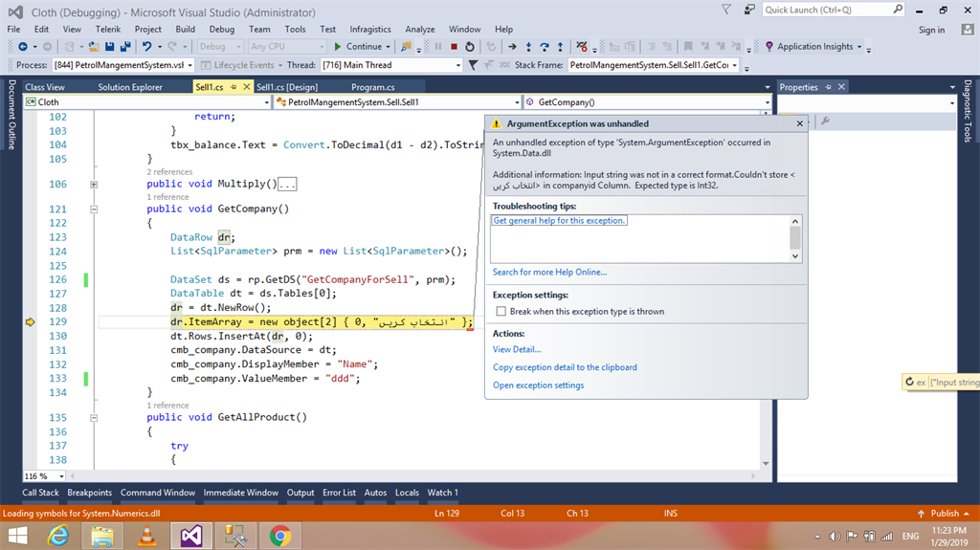Open the Analyze menu
The image size is (980, 550).
pyautogui.click(x=420, y=30)
